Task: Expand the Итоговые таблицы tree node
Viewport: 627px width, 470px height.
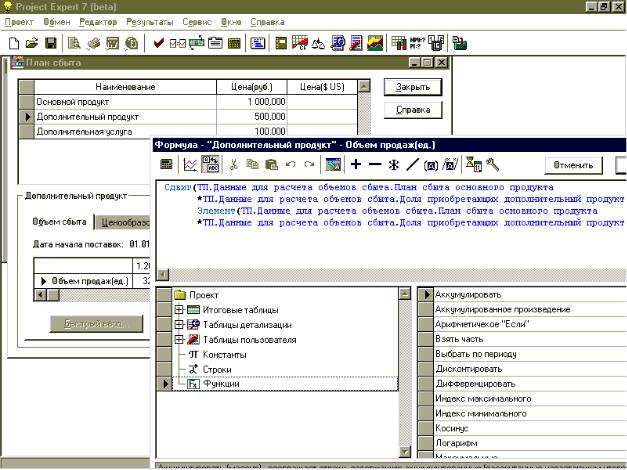Action: [x=179, y=310]
